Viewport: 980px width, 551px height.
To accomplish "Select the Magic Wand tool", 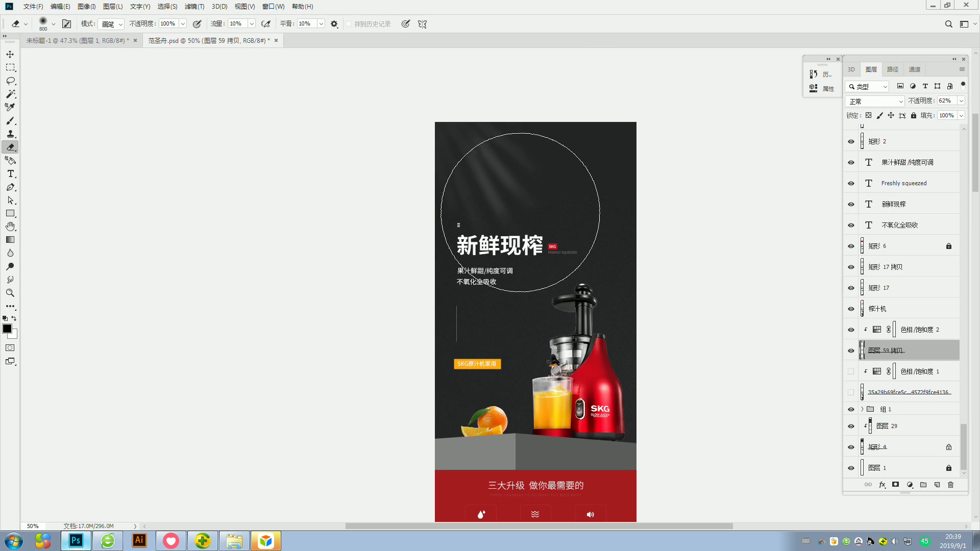I will [x=10, y=94].
